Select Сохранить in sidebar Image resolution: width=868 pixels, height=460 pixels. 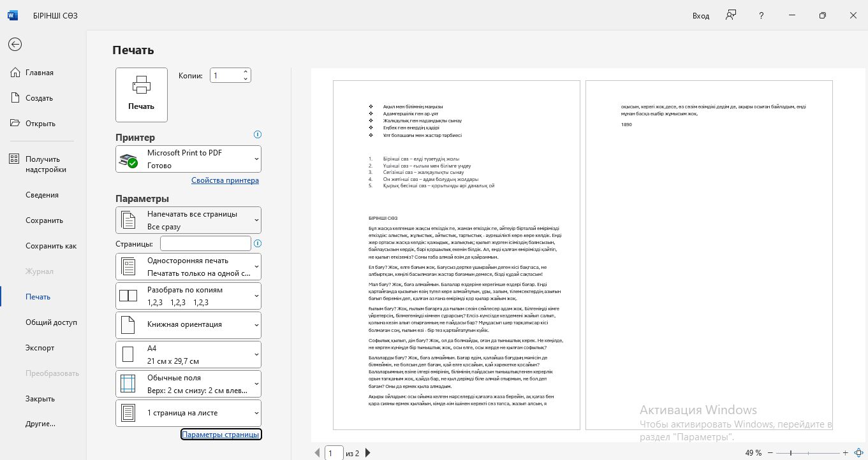pyautogui.click(x=44, y=220)
